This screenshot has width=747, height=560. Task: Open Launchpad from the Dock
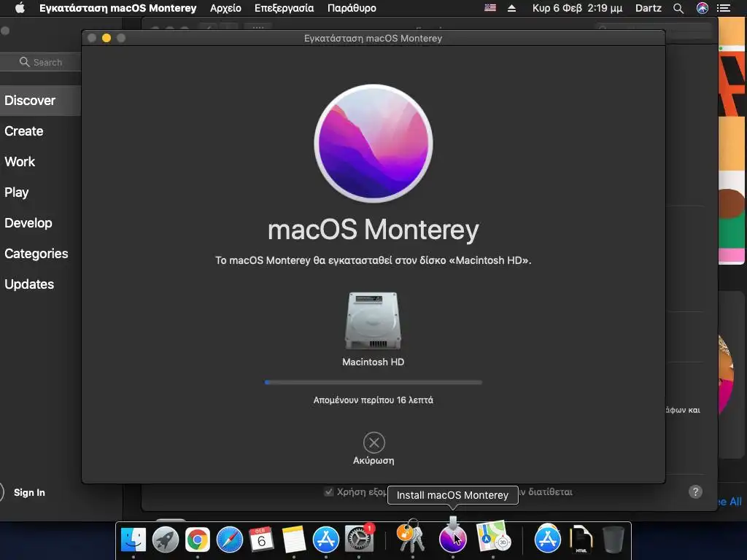(x=166, y=539)
